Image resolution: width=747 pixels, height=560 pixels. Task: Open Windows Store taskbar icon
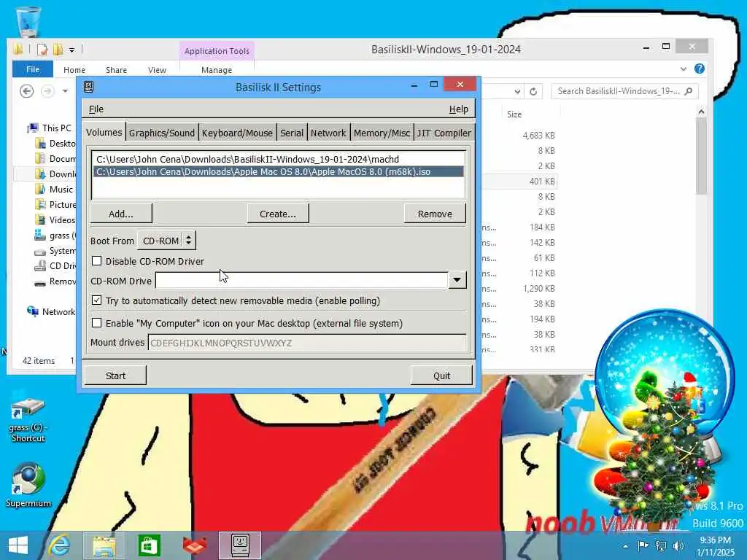pos(149,545)
